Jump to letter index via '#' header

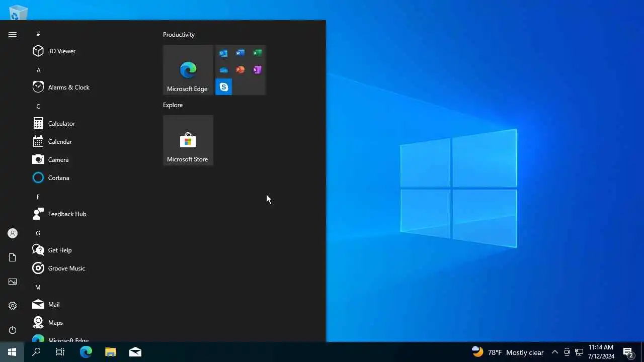pos(38,34)
